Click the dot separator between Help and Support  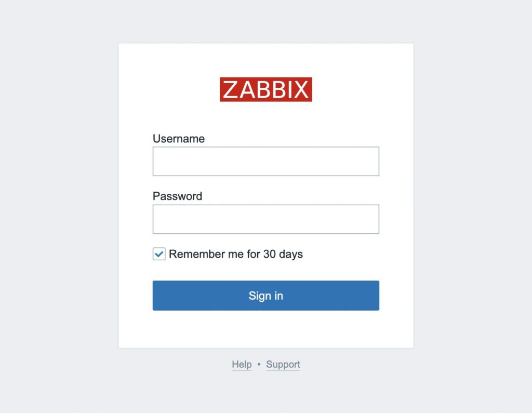(259, 364)
